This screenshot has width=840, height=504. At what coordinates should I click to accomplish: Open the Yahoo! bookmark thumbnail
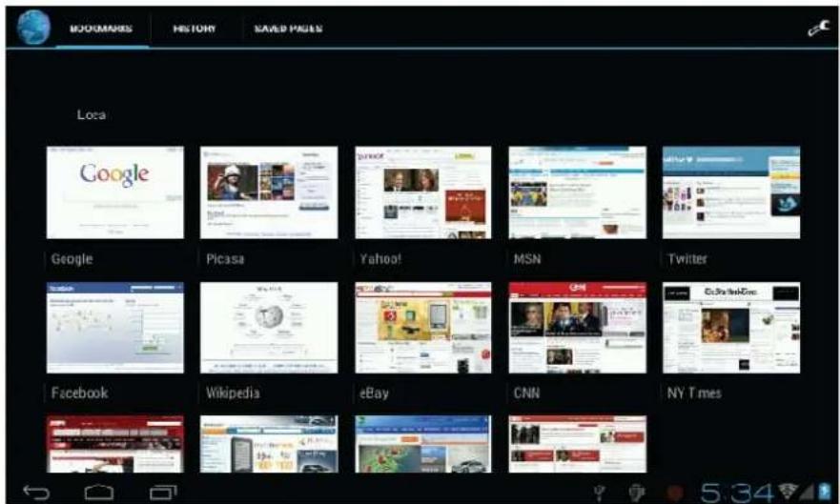pos(423,192)
